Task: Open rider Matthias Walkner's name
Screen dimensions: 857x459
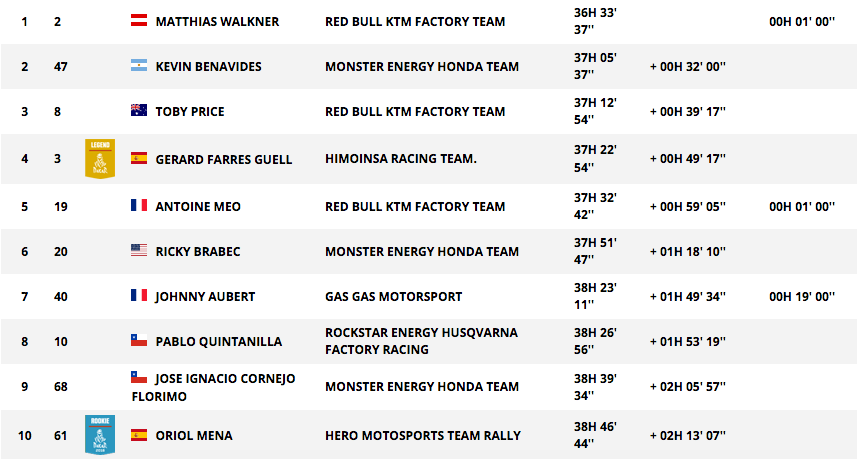Action: (217, 22)
